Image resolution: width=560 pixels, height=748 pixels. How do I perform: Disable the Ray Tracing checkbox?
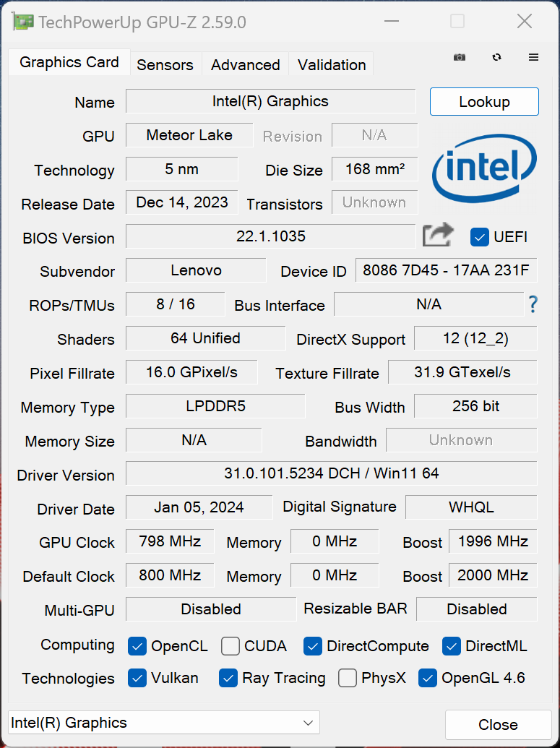(x=228, y=679)
